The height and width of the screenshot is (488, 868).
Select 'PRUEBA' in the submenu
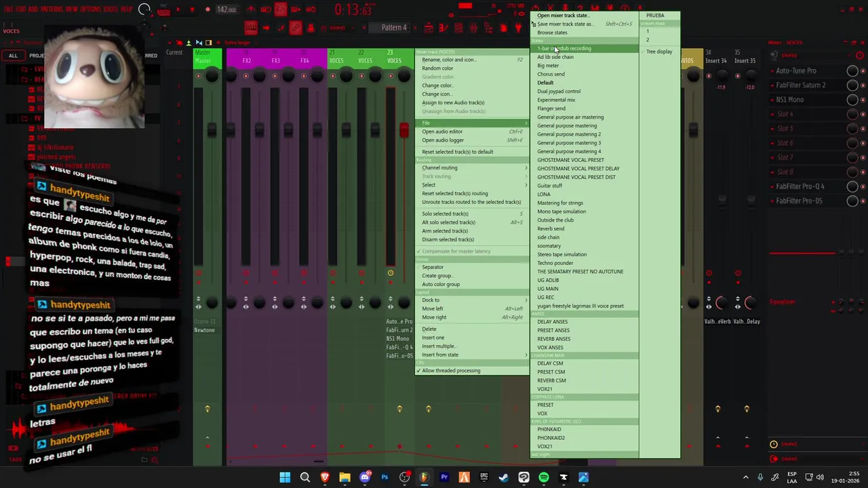tap(659, 16)
